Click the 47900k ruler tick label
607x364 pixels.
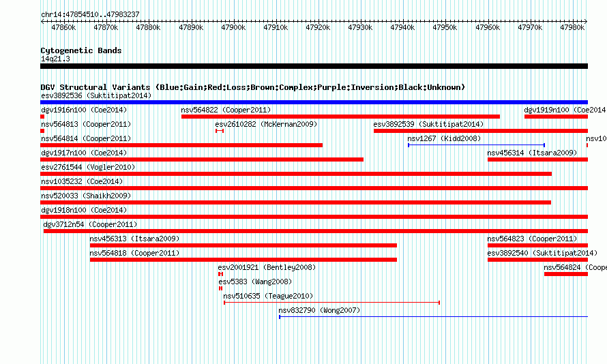tap(233, 27)
